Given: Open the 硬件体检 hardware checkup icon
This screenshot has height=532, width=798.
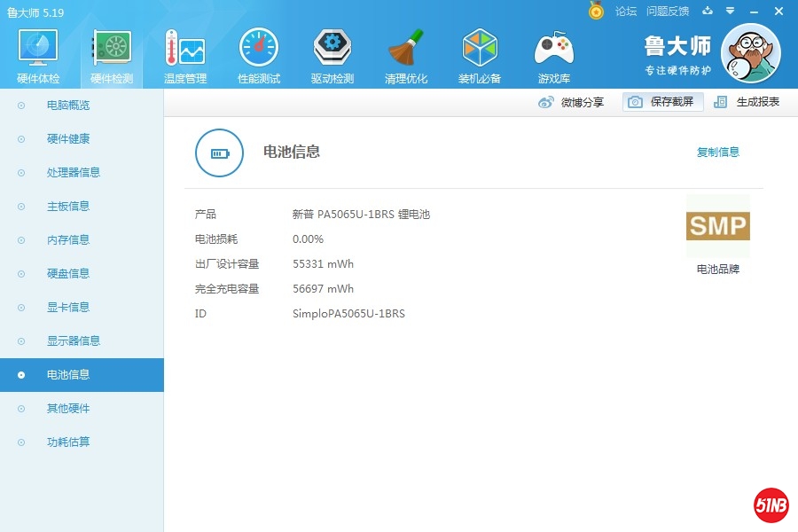Looking at the screenshot, I should (x=38, y=49).
